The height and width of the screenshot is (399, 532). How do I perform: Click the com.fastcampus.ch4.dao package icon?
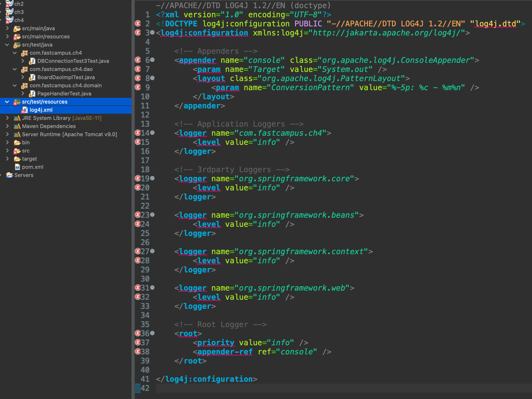click(24, 69)
